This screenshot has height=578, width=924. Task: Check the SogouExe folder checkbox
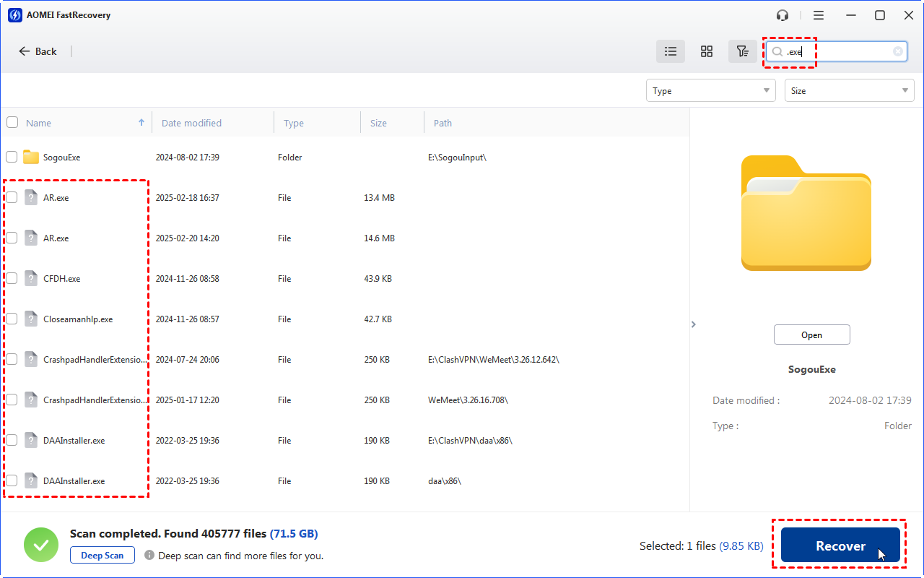[x=12, y=157]
